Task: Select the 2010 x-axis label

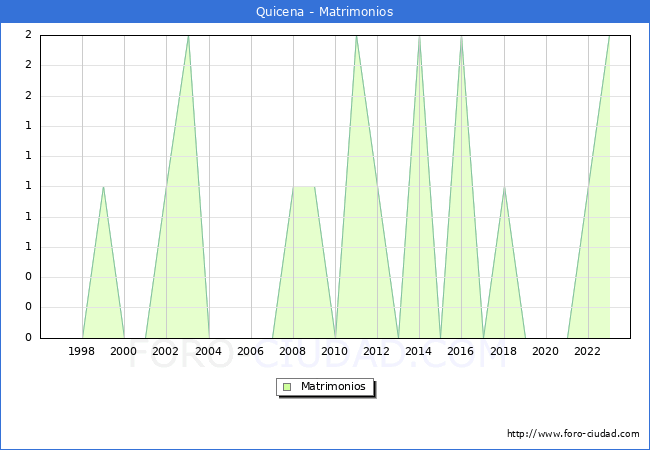Action: click(x=335, y=351)
